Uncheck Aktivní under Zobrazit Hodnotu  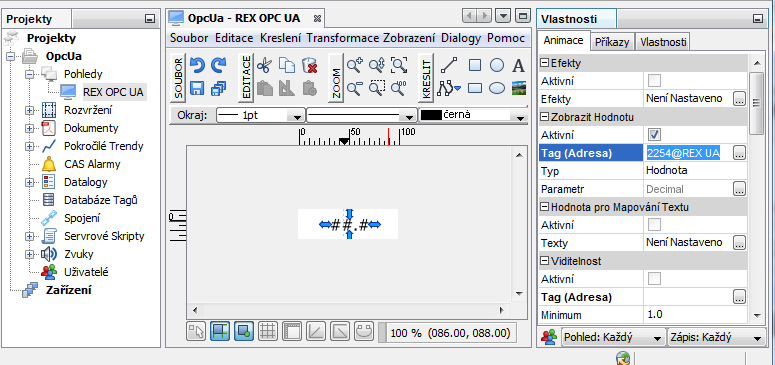pyautogui.click(x=654, y=135)
